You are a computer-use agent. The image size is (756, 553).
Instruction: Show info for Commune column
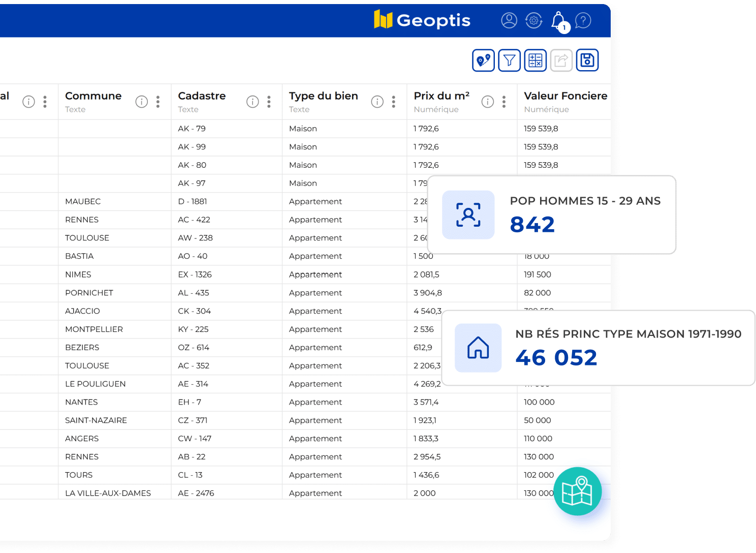coord(142,102)
